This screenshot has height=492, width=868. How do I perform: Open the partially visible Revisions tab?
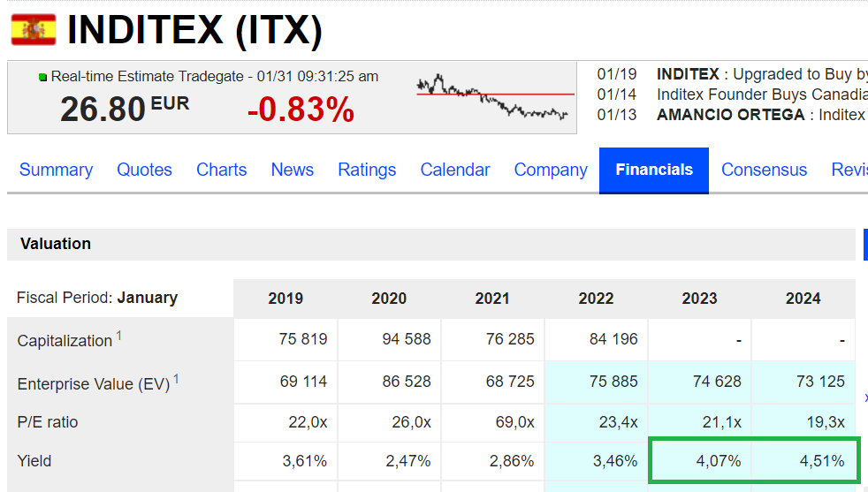click(x=849, y=170)
